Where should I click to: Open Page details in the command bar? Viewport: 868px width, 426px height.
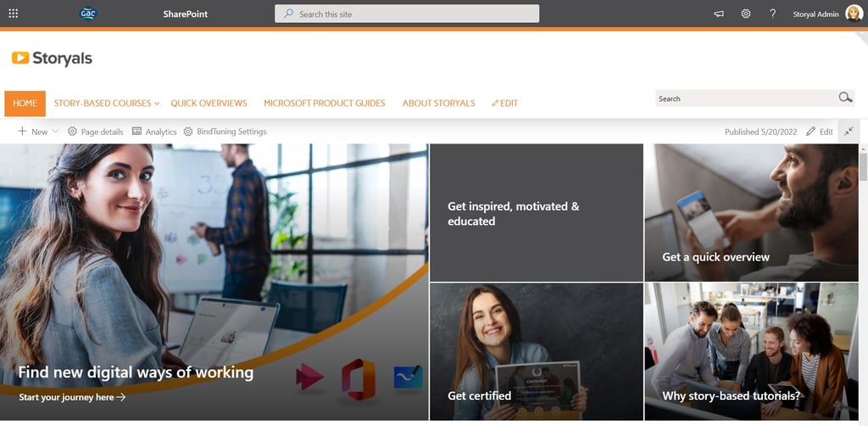[x=95, y=132]
